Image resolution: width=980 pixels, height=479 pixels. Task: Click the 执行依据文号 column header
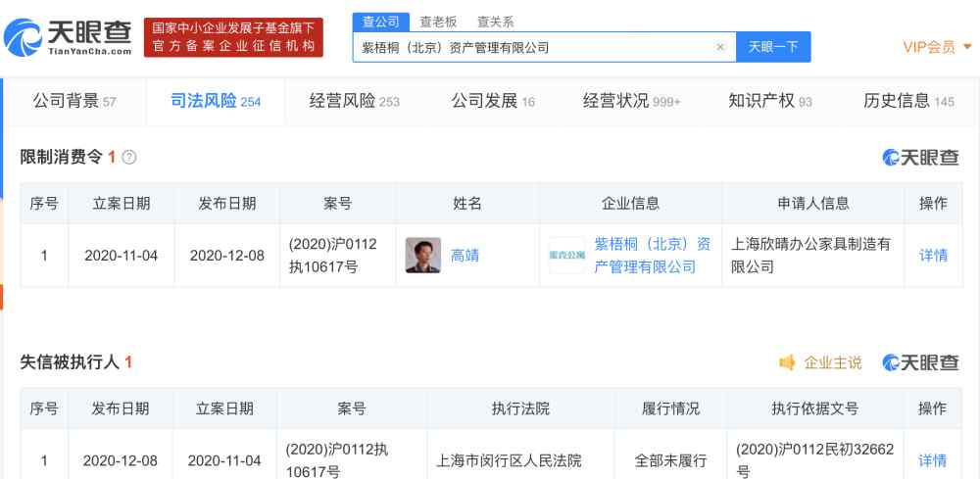pos(814,408)
